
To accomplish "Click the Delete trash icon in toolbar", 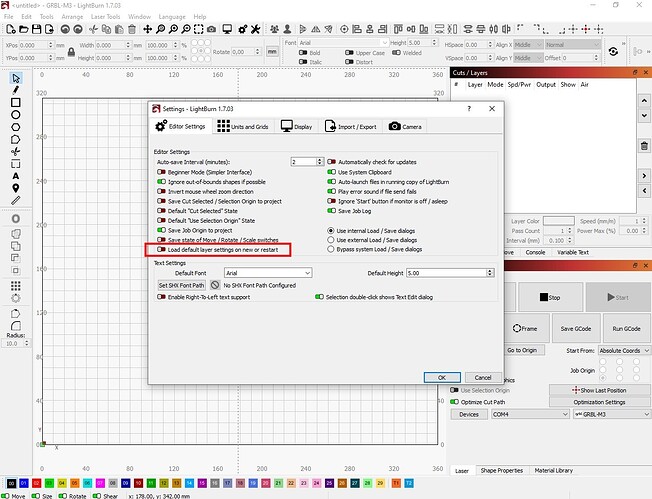I will point(132,29).
